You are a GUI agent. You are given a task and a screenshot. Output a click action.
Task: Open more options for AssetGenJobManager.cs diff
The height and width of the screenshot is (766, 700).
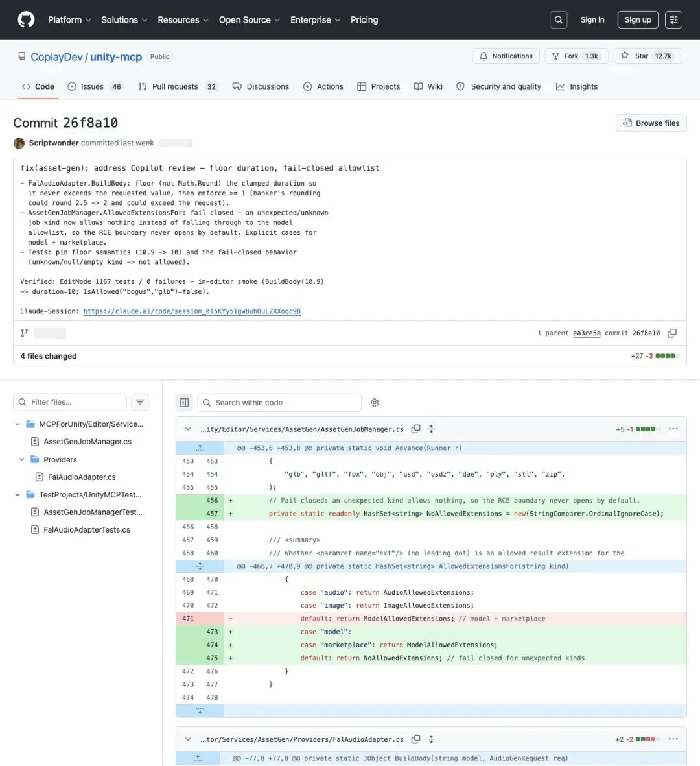673,429
